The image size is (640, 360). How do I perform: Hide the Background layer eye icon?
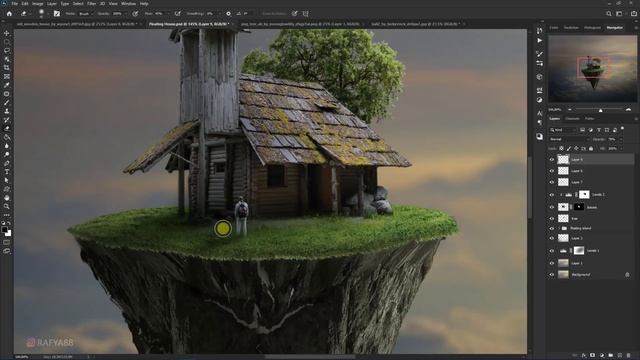click(552, 275)
